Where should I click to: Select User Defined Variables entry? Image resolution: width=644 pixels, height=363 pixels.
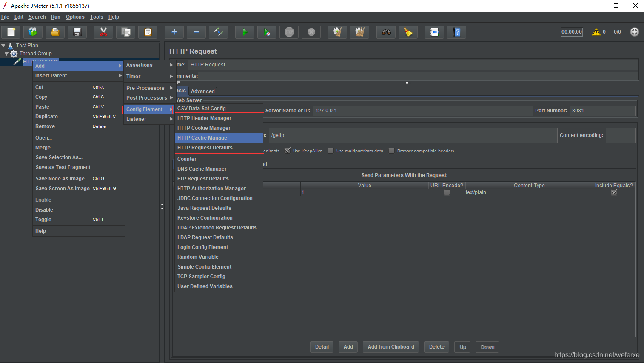tap(219, 286)
